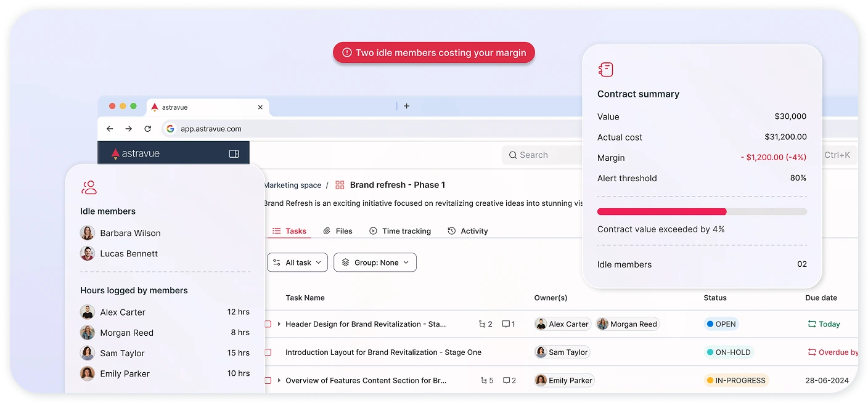Click the Sam Taylor owner chip
This screenshot has width=868, height=403.
pos(562,352)
